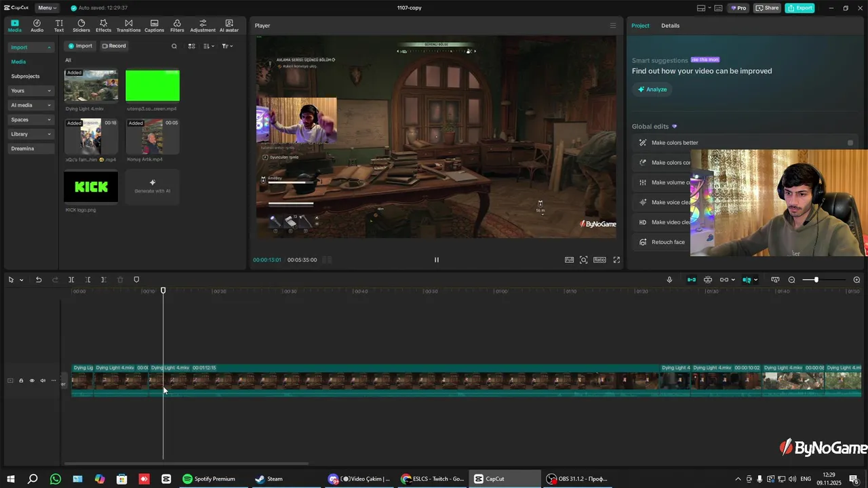Image resolution: width=868 pixels, height=488 pixels.
Task: Click the Full view player icon
Action: pyautogui.click(x=570, y=260)
